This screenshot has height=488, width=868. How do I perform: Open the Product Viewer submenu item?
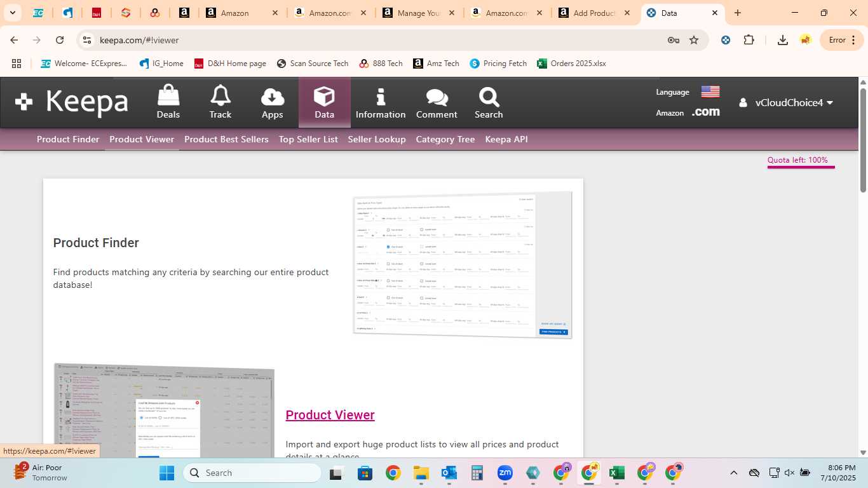click(142, 139)
